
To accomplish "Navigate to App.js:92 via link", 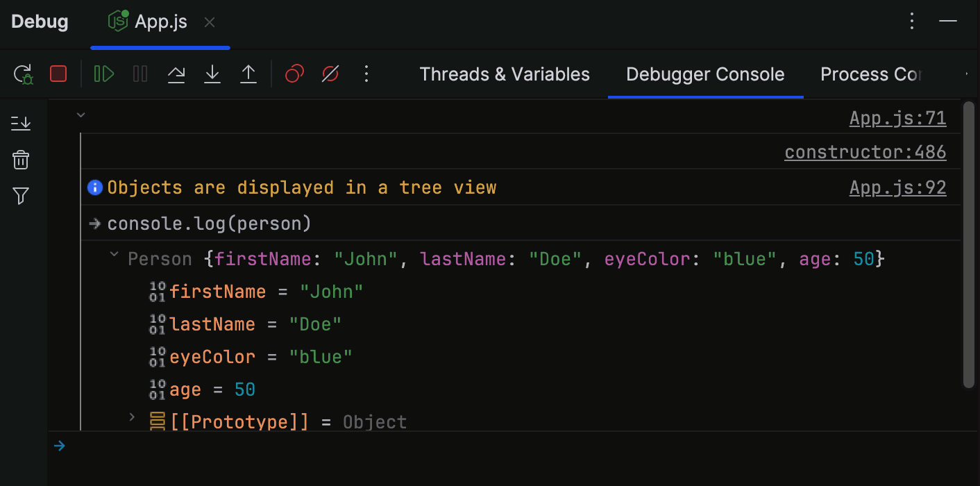I will tap(897, 187).
